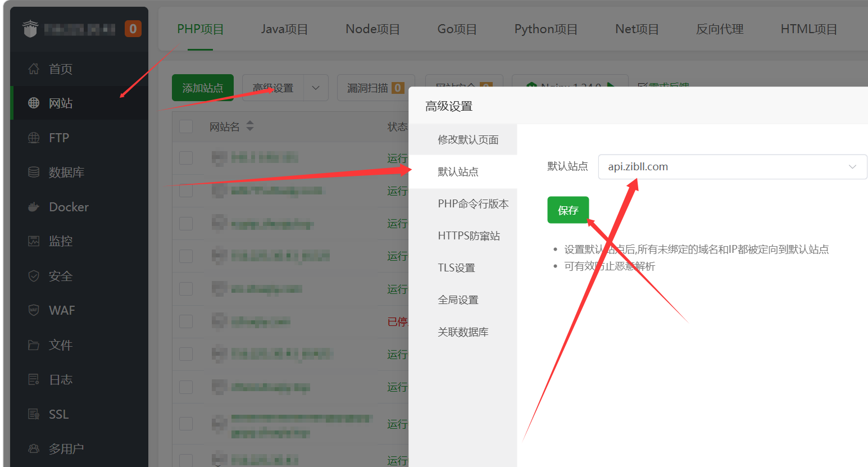Open the 文件 file manager
The height and width of the screenshot is (467, 868).
point(60,345)
